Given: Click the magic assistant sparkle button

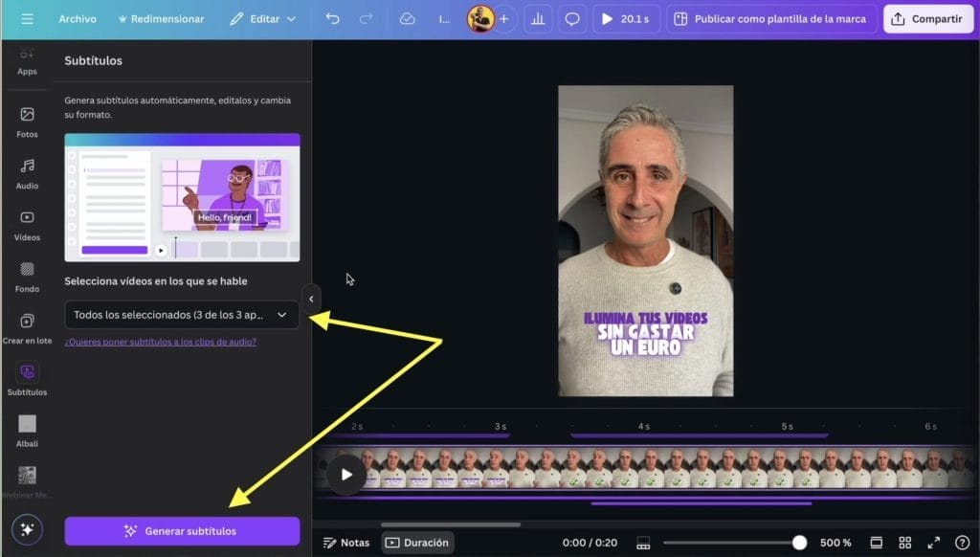Looking at the screenshot, I should point(27,529).
